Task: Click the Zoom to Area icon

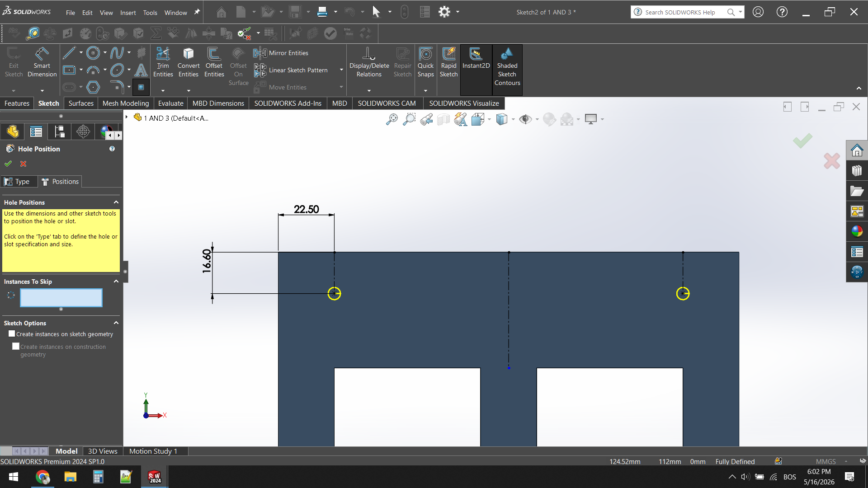Action: 409,119
